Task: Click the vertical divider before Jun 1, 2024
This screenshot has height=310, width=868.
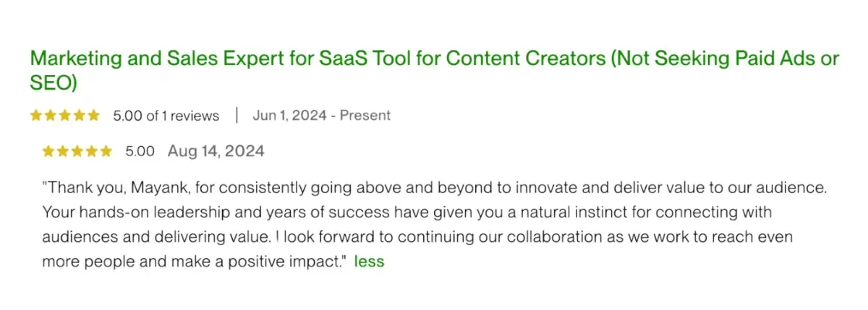Action: 237,116
